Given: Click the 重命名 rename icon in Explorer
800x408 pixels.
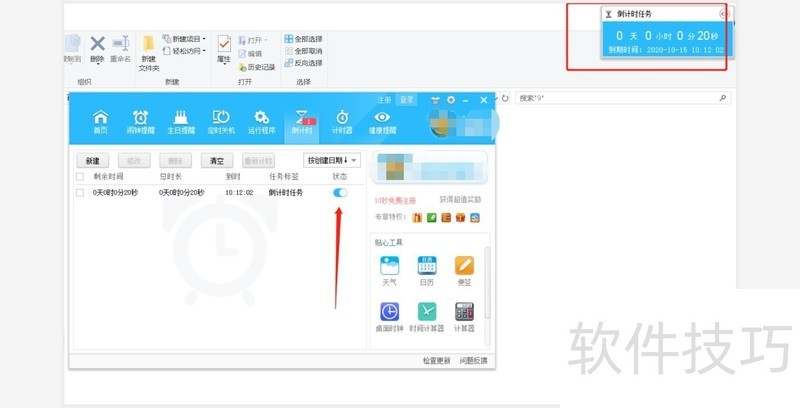Looking at the screenshot, I should tap(121, 50).
